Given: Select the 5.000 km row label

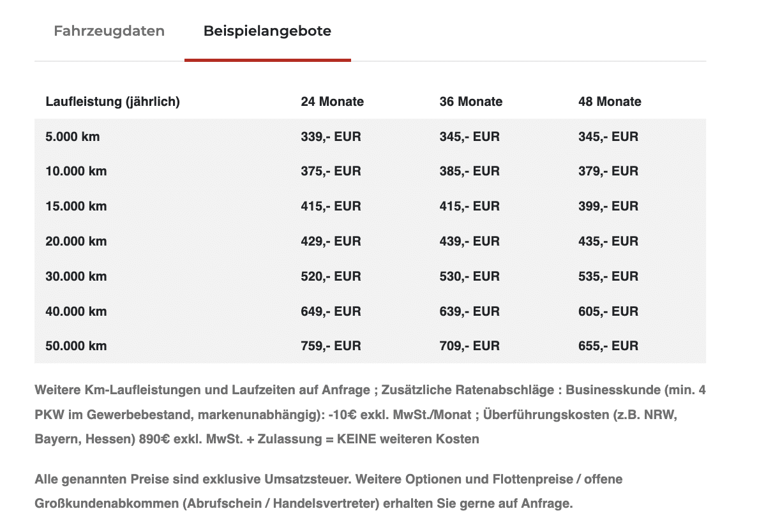Looking at the screenshot, I should coord(73,137).
